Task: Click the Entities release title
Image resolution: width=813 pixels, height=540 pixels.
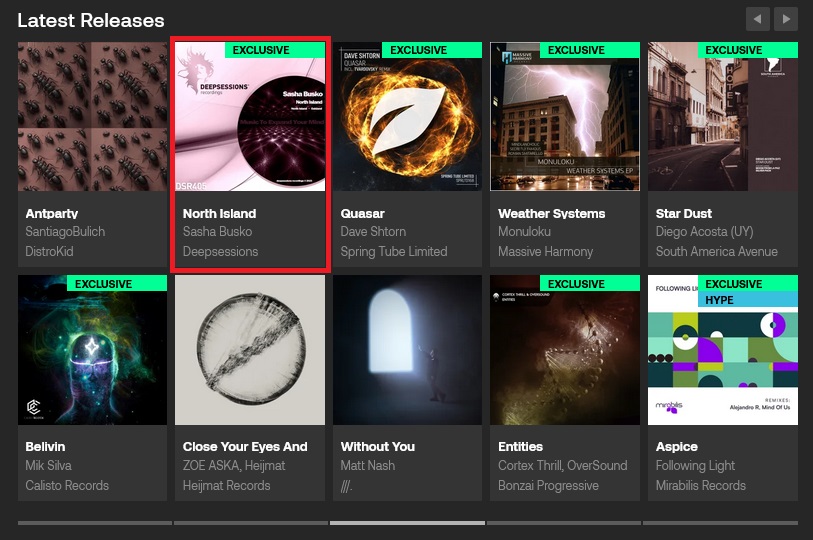Action: tap(521, 447)
